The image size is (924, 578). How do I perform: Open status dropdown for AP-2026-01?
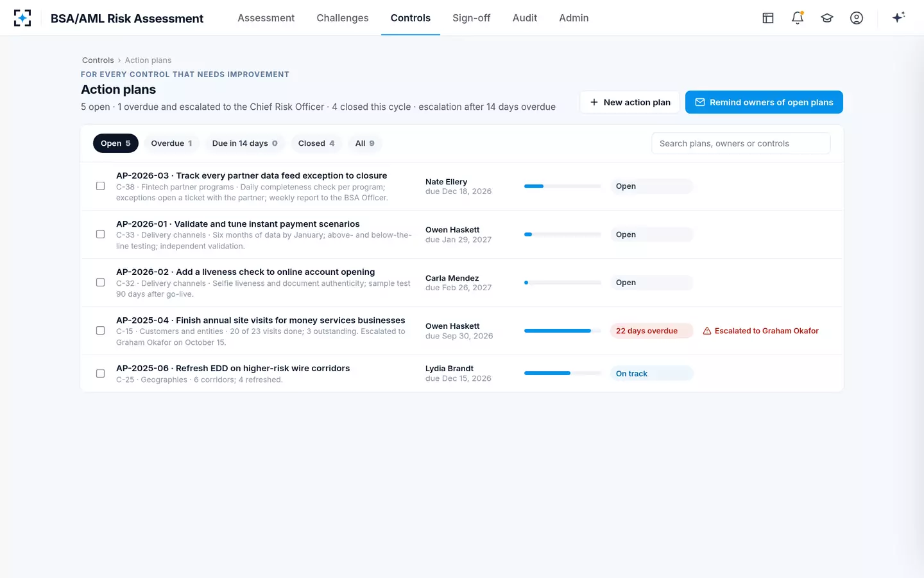point(651,234)
